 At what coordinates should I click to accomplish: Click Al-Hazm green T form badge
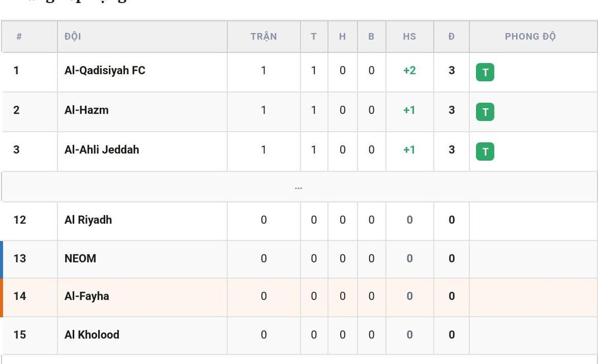pos(485,112)
